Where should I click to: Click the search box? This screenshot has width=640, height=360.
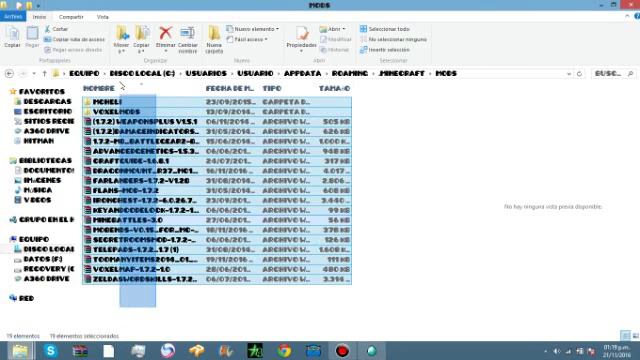coord(613,74)
